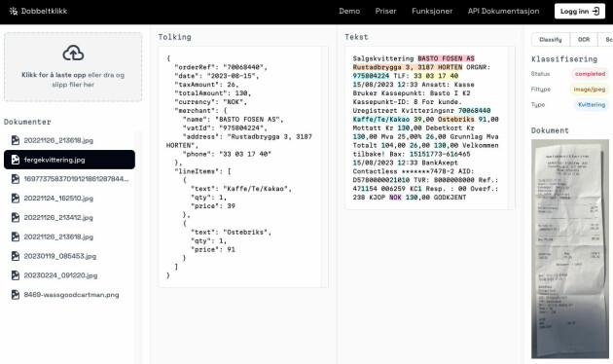Select 20221124_162510.jpg document
The height and width of the screenshot is (364, 613).
(x=70, y=199)
